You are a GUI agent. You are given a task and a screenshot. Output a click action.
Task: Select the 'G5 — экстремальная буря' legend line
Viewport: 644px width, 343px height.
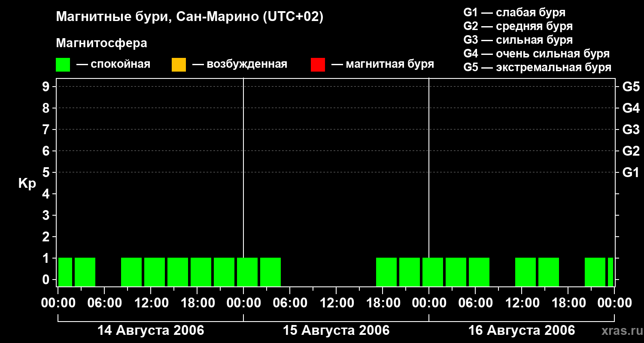click(538, 67)
